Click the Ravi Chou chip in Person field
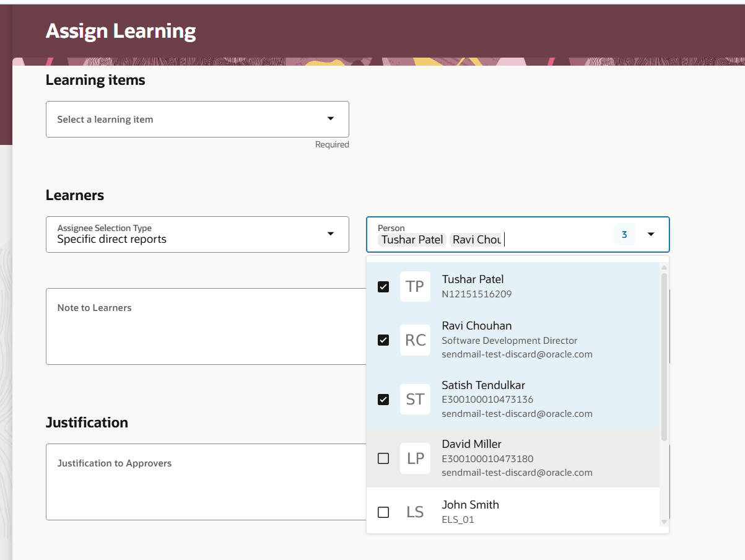The width and height of the screenshot is (745, 560). (476, 240)
